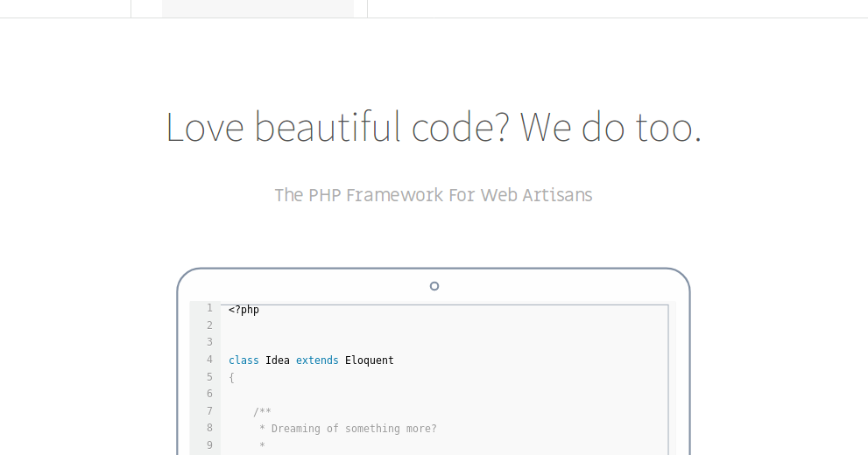Screen dimensions: 868x455
Task: Select line number 2 in the gutter
Action: 209,325
